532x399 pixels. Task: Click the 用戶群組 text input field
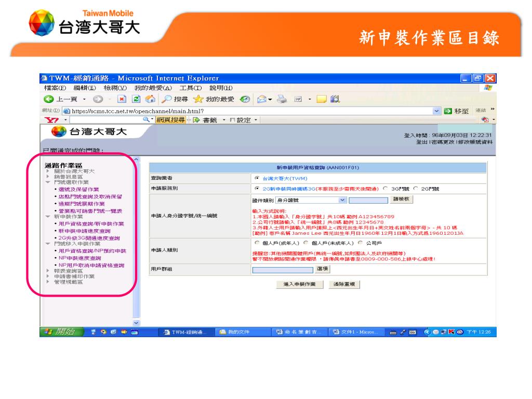pos(283,270)
